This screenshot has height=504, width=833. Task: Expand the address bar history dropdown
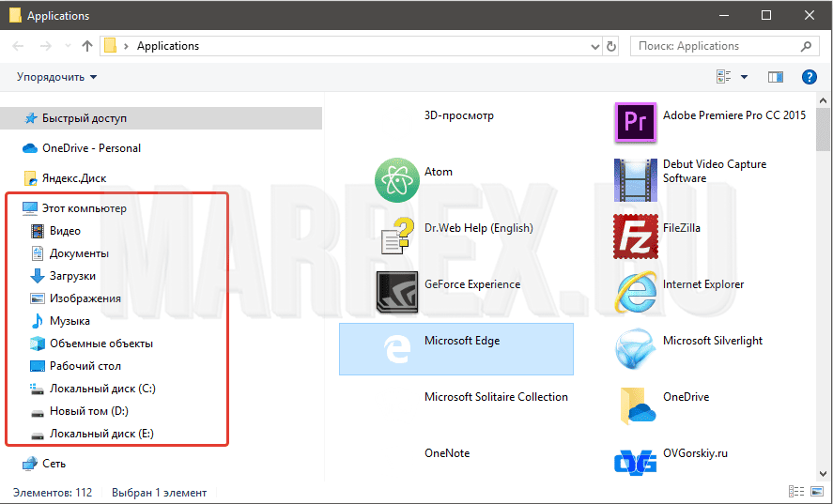[595, 47]
